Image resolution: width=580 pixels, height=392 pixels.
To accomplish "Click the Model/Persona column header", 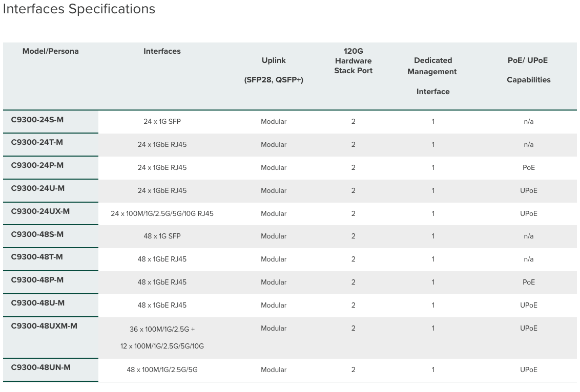I will tap(51, 51).
